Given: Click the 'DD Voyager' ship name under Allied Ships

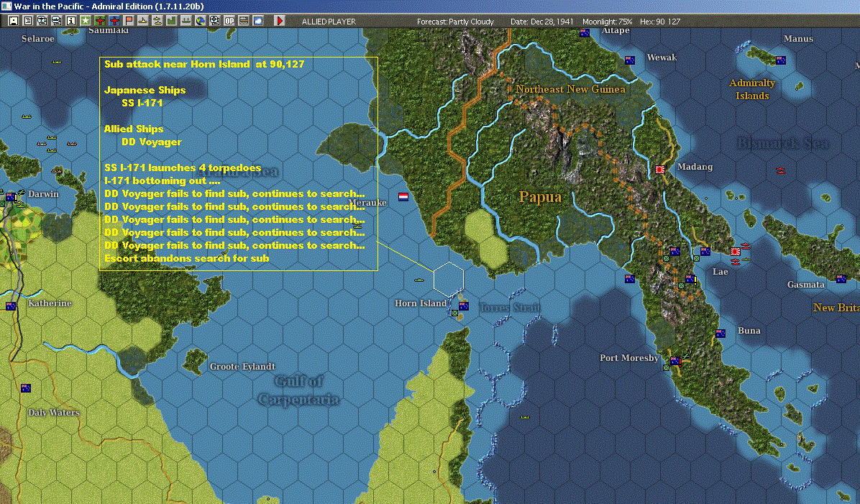Looking at the screenshot, I should pos(152,142).
